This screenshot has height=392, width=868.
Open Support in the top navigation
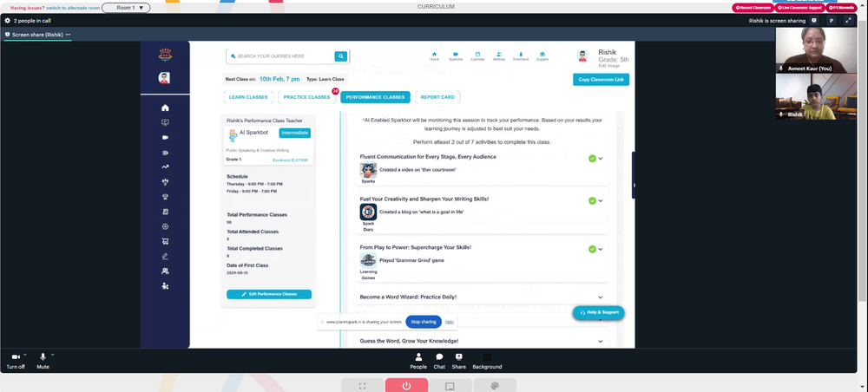pyautogui.click(x=542, y=56)
